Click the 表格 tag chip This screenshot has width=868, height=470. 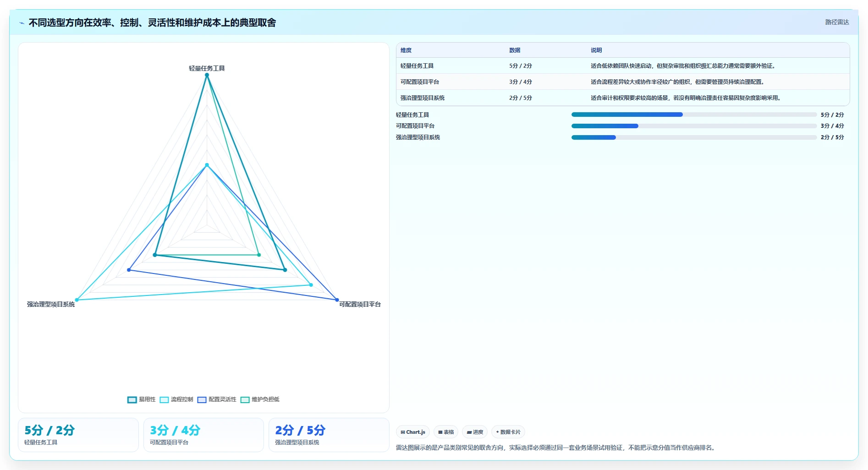click(446, 432)
